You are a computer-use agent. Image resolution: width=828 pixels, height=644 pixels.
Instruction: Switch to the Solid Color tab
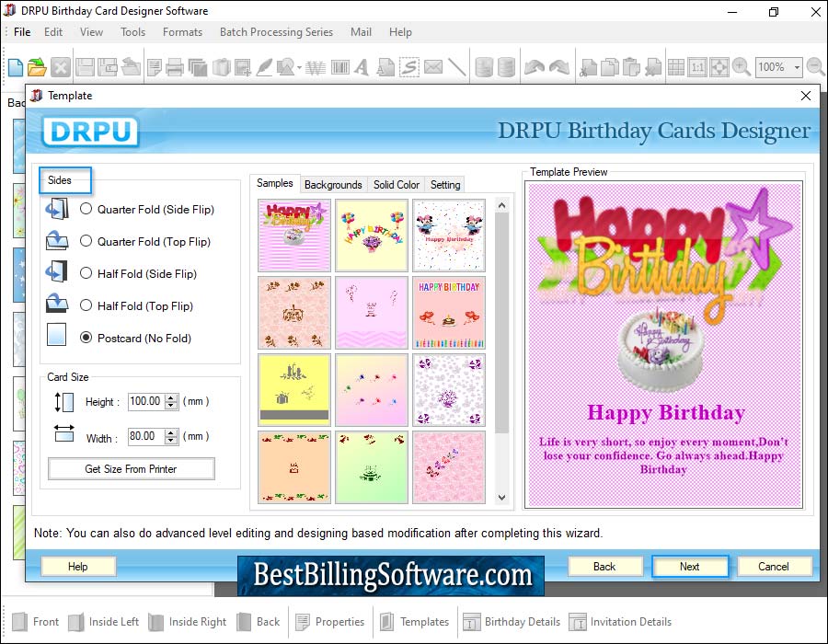[x=397, y=185]
